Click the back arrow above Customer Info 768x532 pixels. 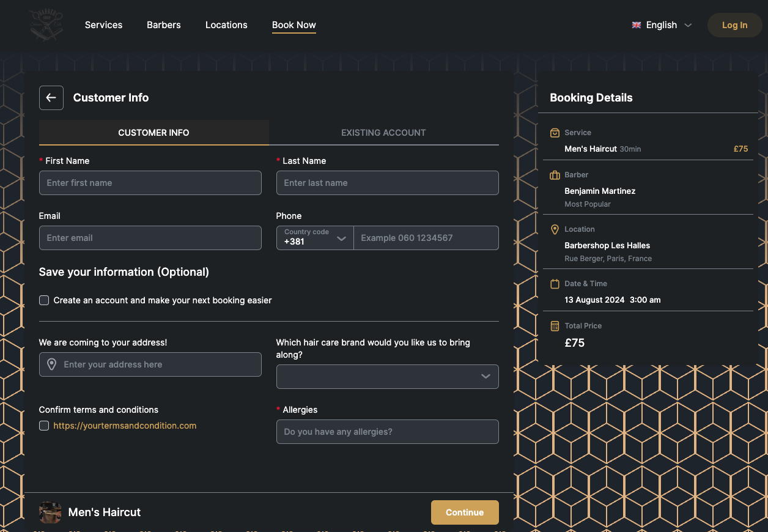click(51, 98)
